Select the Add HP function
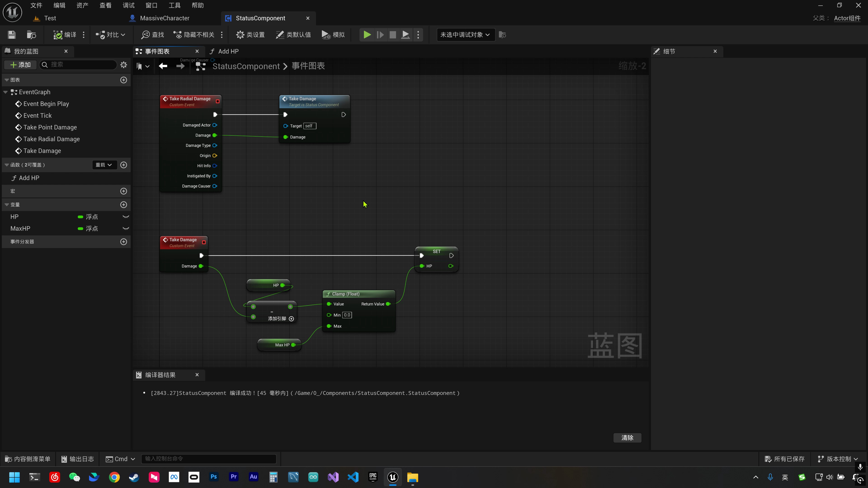This screenshot has width=868, height=488. coord(29,178)
